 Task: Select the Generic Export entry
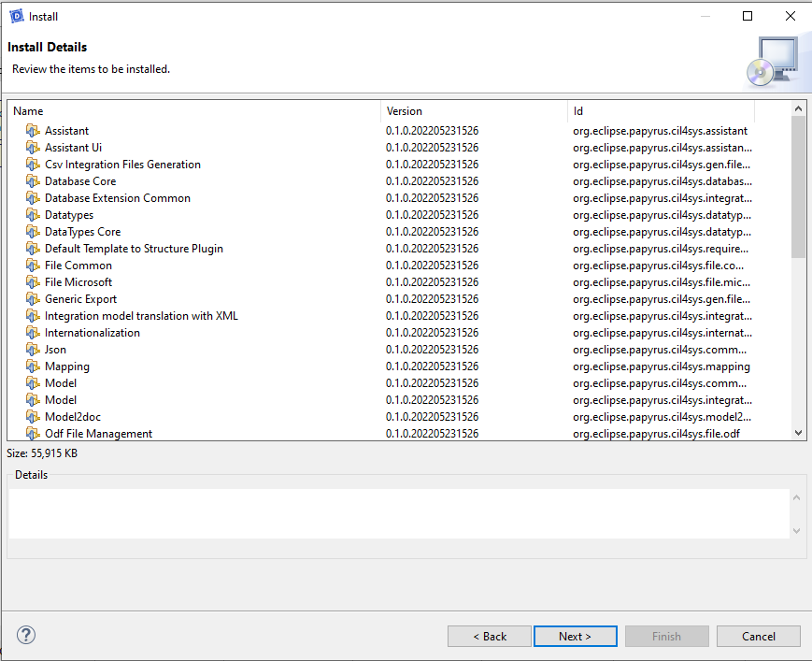tap(80, 299)
